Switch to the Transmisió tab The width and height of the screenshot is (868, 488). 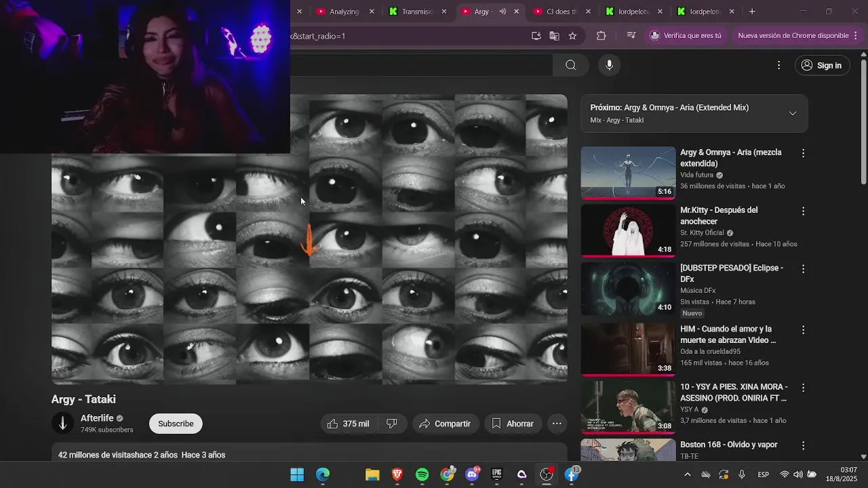click(418, 12)
